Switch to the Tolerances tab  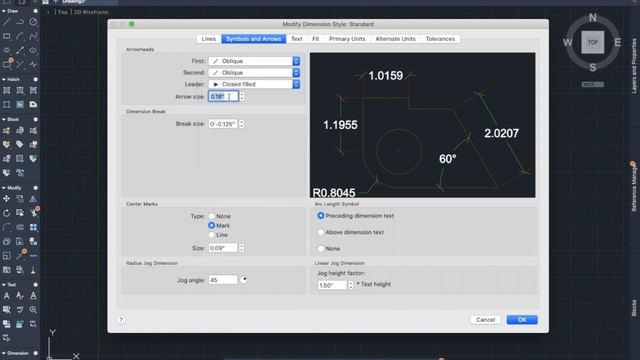click(x=440, y=39)
